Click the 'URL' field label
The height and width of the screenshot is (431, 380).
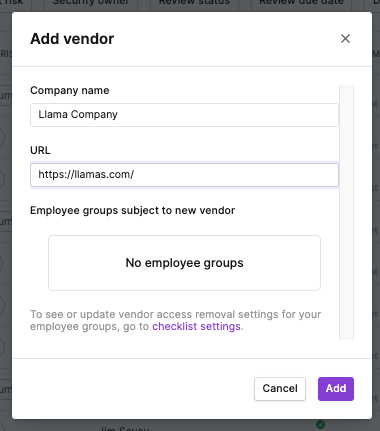click(x=40, y=150)
